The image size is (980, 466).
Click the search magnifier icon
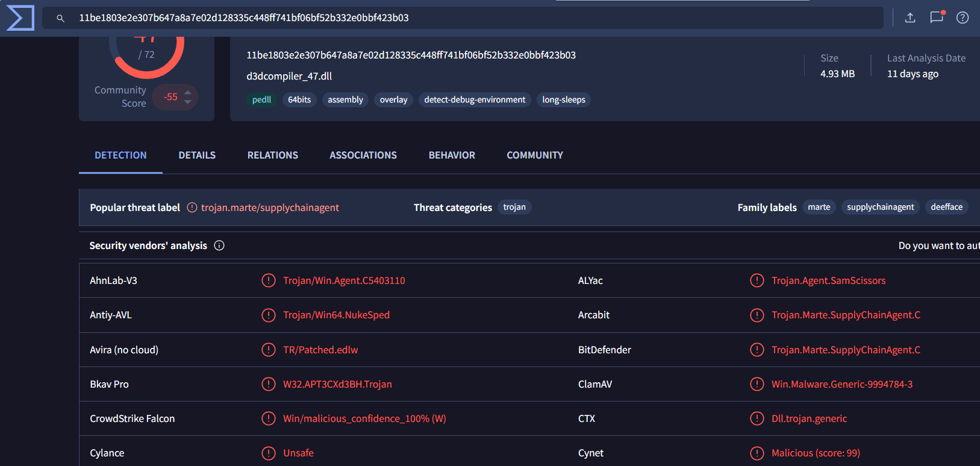[60, 18]
